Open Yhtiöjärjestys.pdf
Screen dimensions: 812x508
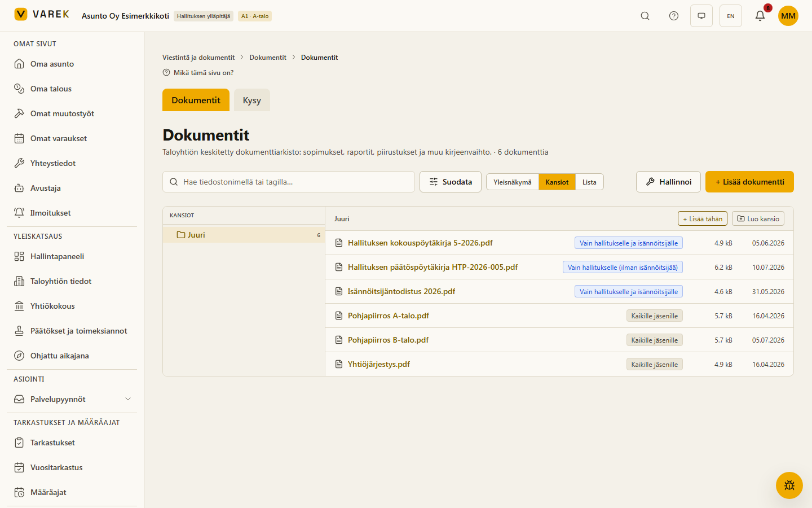coord(379,364)
